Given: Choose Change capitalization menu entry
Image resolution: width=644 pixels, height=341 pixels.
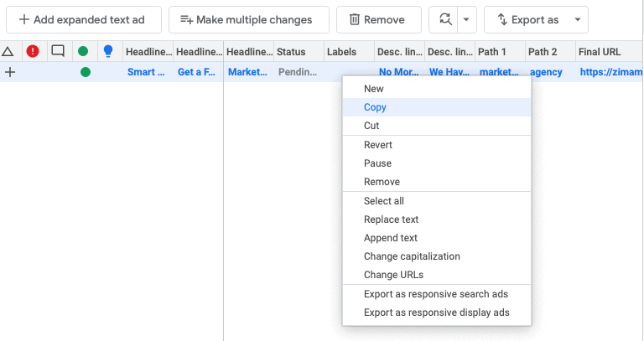Looking at the screenshot, I should coord(412,256).
